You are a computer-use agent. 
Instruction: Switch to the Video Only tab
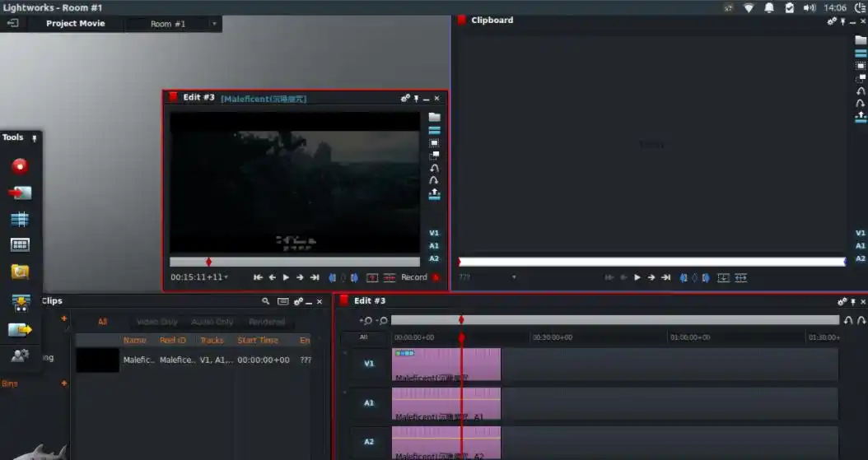156,322
